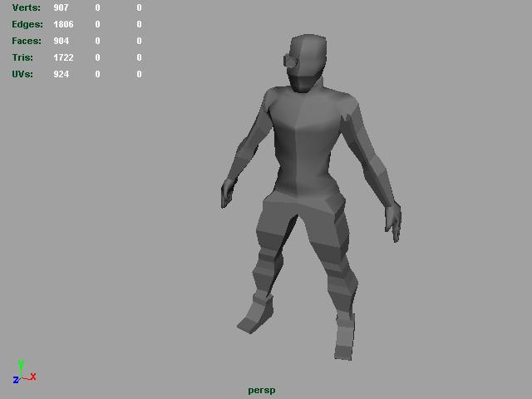Screen dimensions: 532x399
Task: Click the Faces label in the heads-up display
Action: coord(27,41)
